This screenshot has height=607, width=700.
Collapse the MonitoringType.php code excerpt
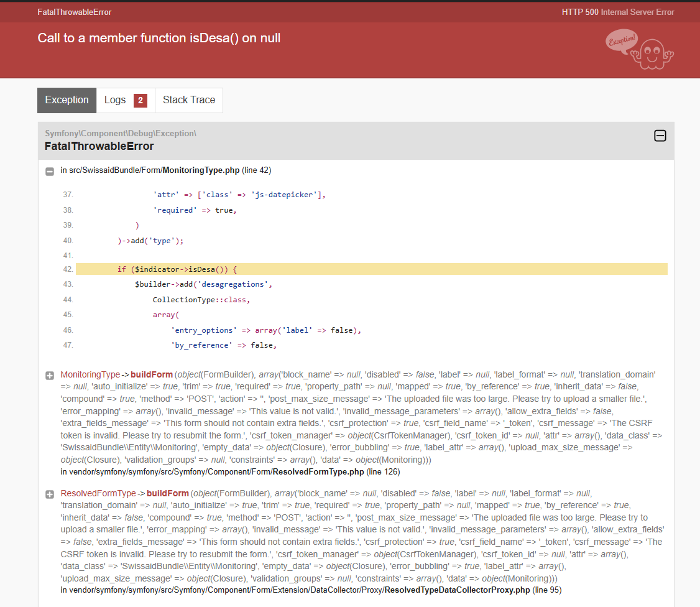[50, 172]
